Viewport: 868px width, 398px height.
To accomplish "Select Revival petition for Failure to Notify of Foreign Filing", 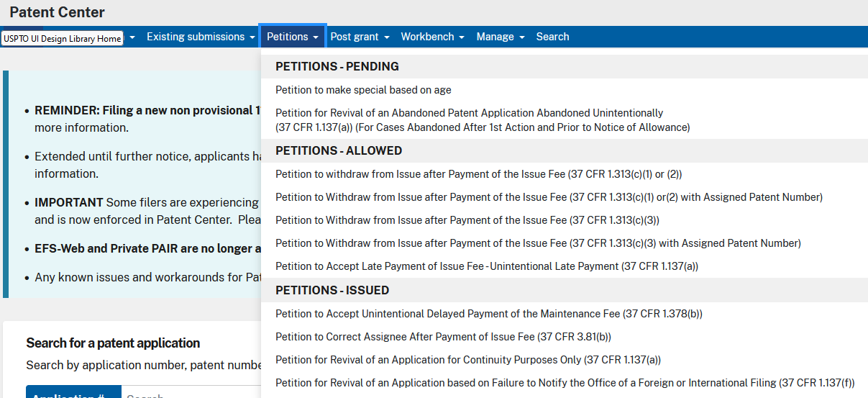I will tap(565, 383).
